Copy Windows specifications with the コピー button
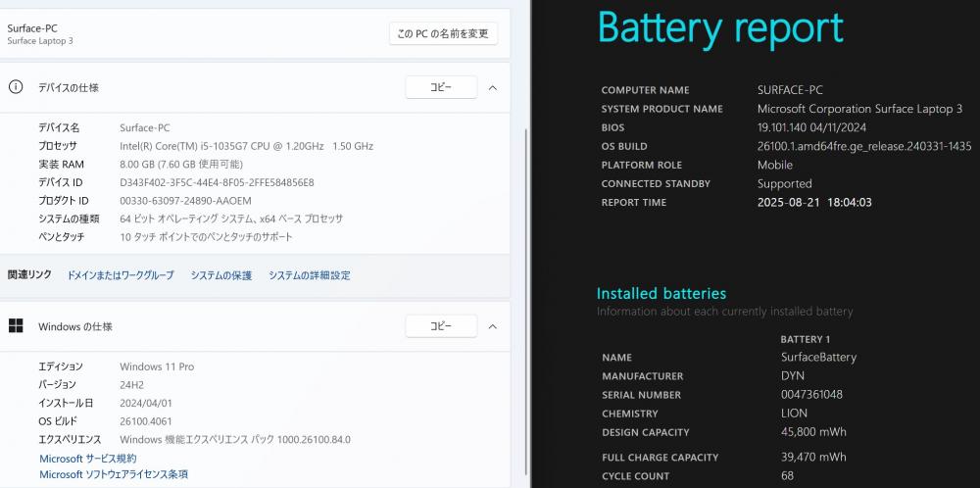 [441, 326]
